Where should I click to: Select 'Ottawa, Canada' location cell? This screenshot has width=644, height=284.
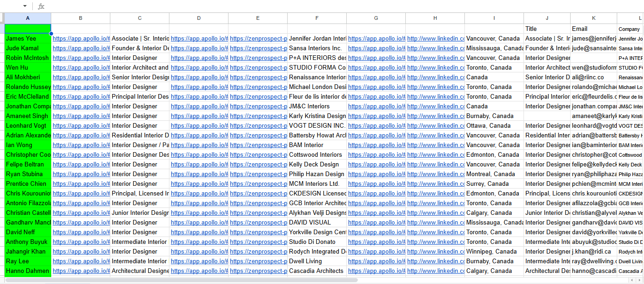pos(494,125)
